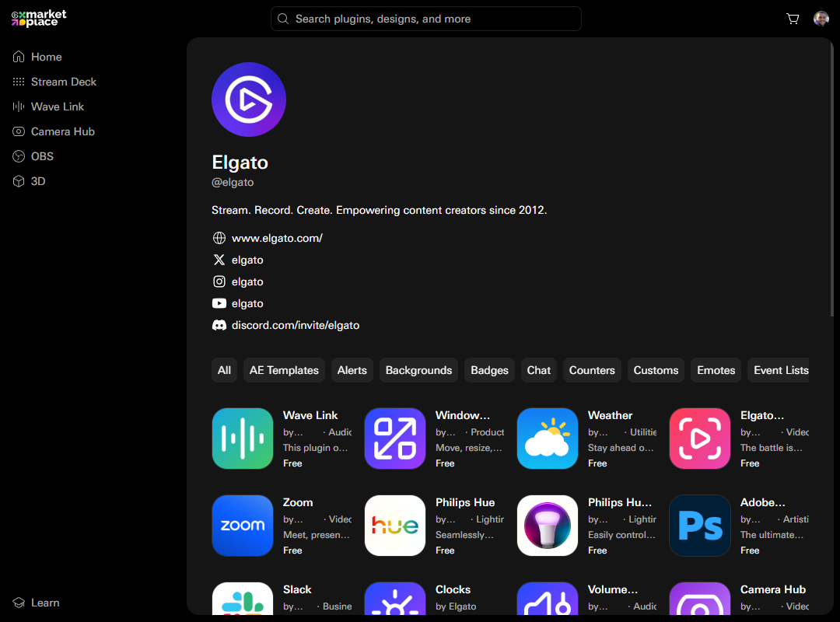Click the Marketplace logo
The height and width of the screenshot is (622, 840).
[39, 19]
